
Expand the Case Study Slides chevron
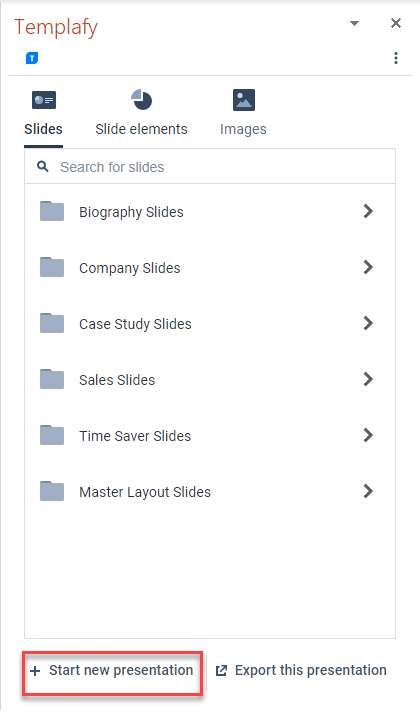(368, 323)
